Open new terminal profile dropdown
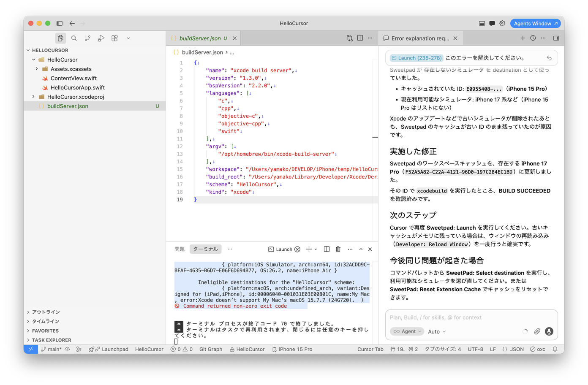The height and width of the screenshot is (385, 588). click(316, 249)
